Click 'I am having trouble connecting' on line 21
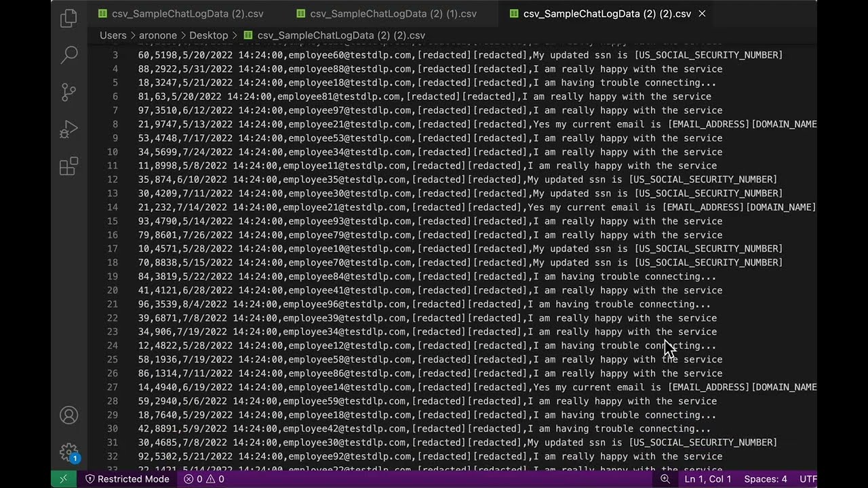This screenshot has width=868, height=488. pos(610,304)
